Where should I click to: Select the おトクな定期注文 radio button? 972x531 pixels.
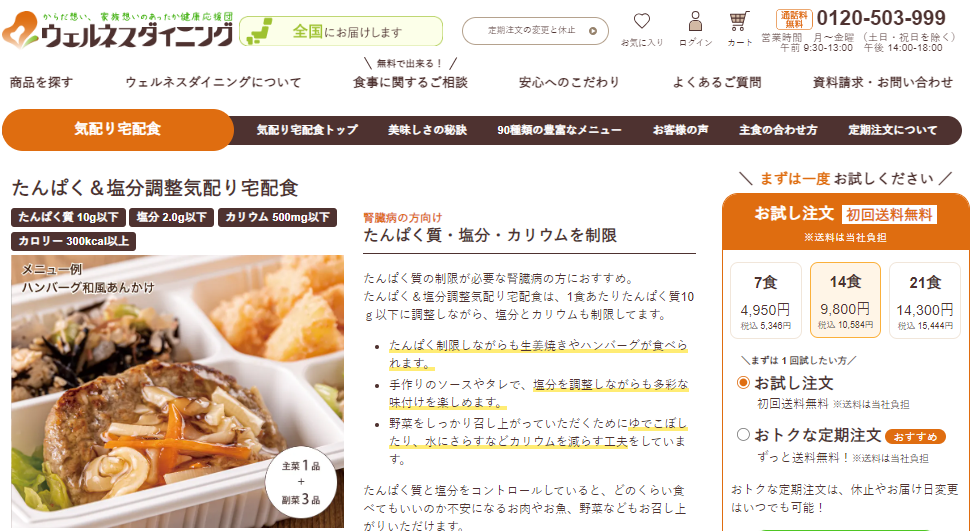click(x=743, y=434)
